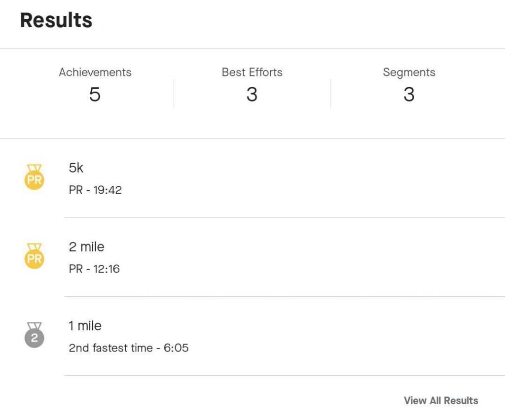Image resolution: width=505 pixels, height=420 pixels.
Task: Open the Best Efforts stat tab
Action: tap(252, 72)
